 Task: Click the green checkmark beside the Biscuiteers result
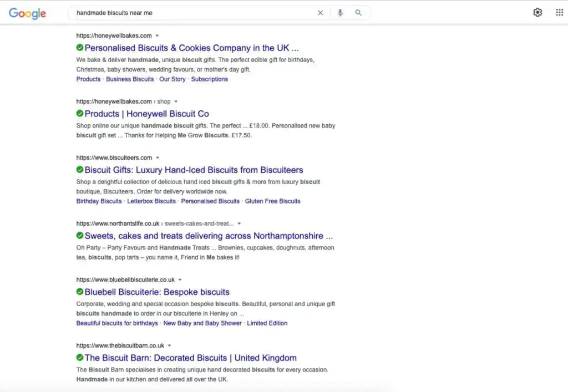tap(79, 170)
